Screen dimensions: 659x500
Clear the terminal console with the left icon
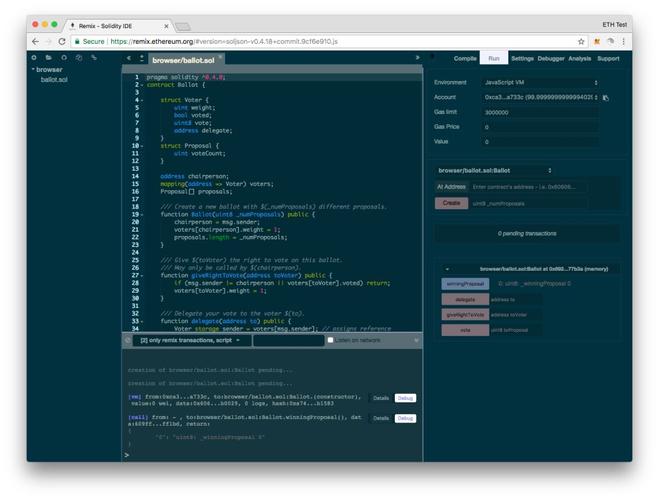(x=128, y=340)
